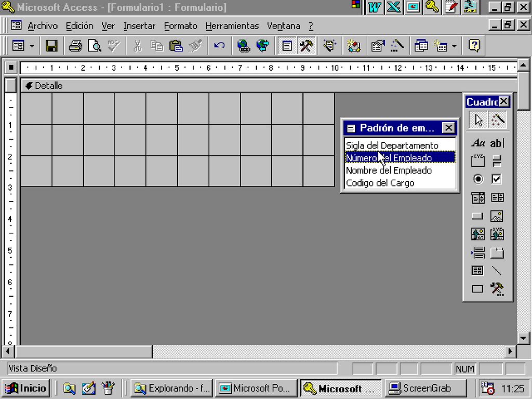Toggle the Toolbox toolbar button
The width and height of the screenshot is (532, 399).
307,46
